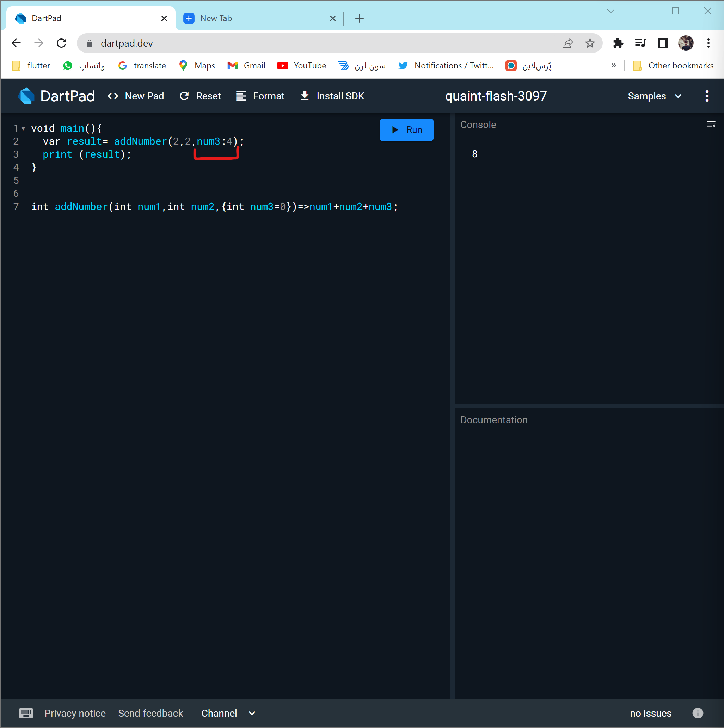Screen dimensions: 724x728
Task: Open the پُرس‌لاین bookmark
Action: [x=529, y=66]
